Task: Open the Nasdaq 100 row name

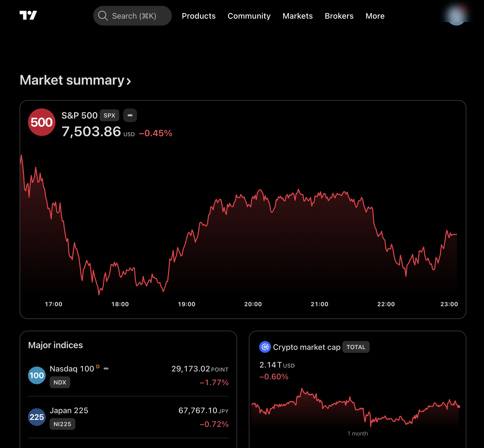Action: [x=72, y=369]
